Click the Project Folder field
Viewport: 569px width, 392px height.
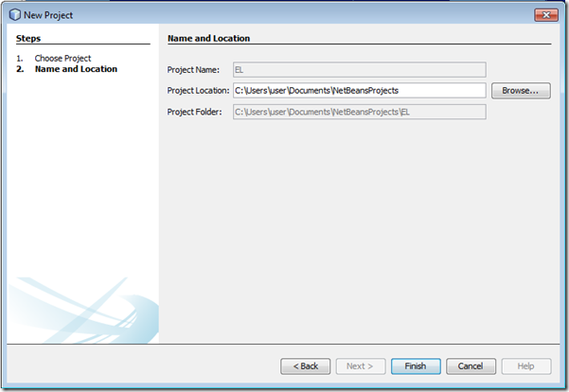coord(359,112)
